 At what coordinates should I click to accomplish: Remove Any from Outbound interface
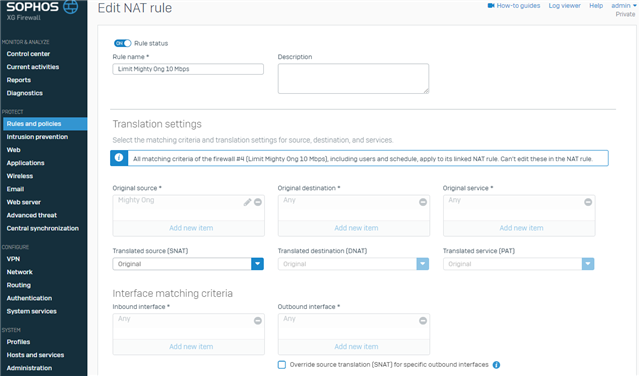423,321
